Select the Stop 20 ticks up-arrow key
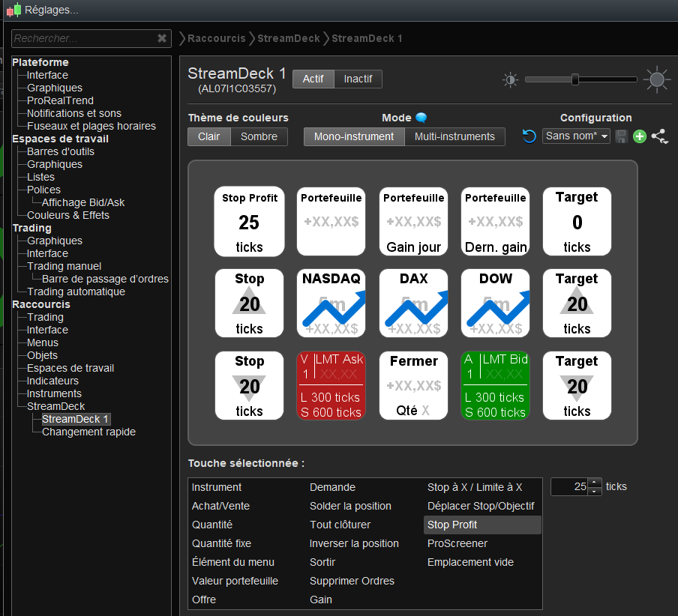This screenshot has width=678, height=616. tap(249, 304)
